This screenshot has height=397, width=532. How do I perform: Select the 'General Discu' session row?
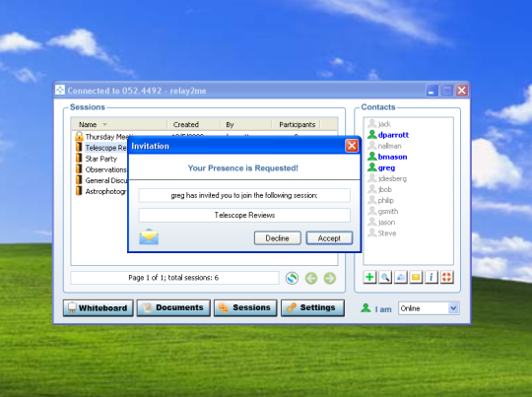coord(100,180)
